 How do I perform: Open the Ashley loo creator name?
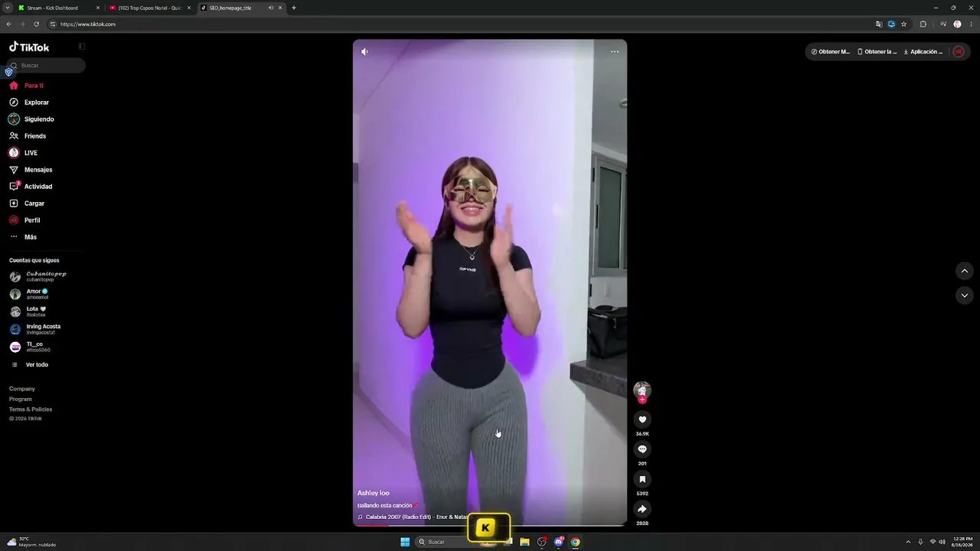click(x=374, y=494)
